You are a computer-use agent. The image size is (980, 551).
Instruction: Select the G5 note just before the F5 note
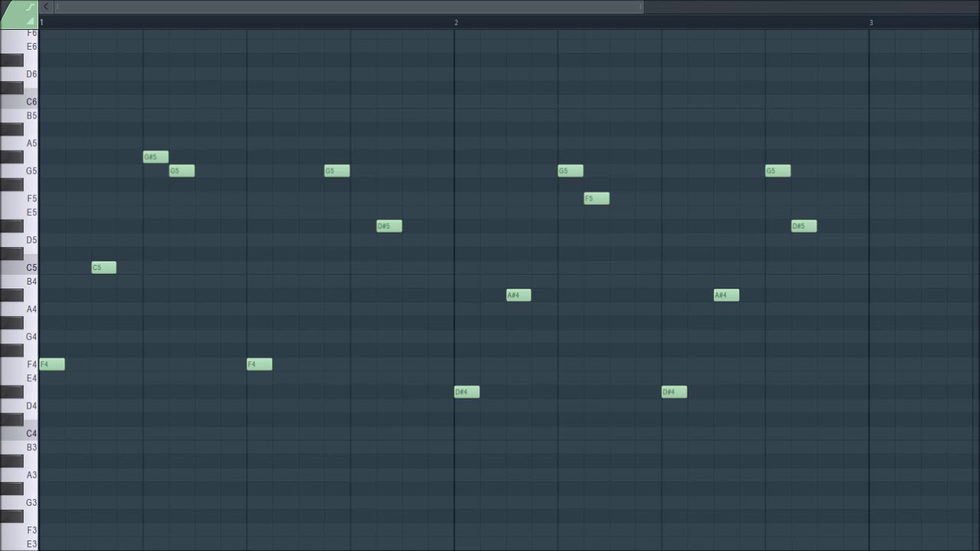click(x=570, y=171)
